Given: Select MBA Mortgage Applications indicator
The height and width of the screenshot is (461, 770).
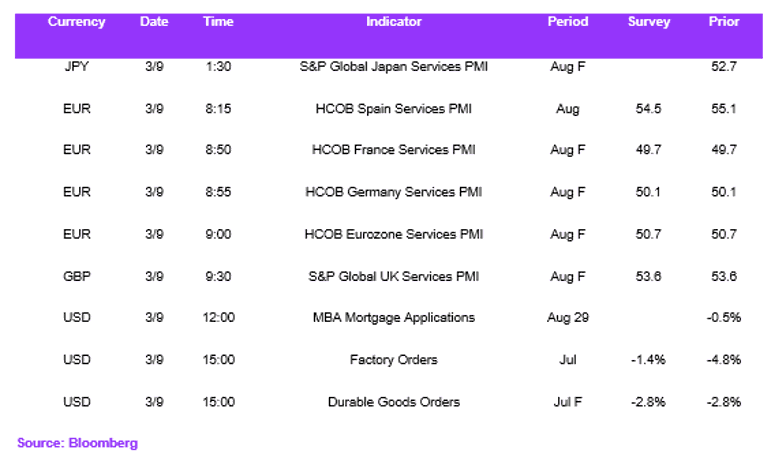Looking at the screenshot, I should [x=393, y=318].
